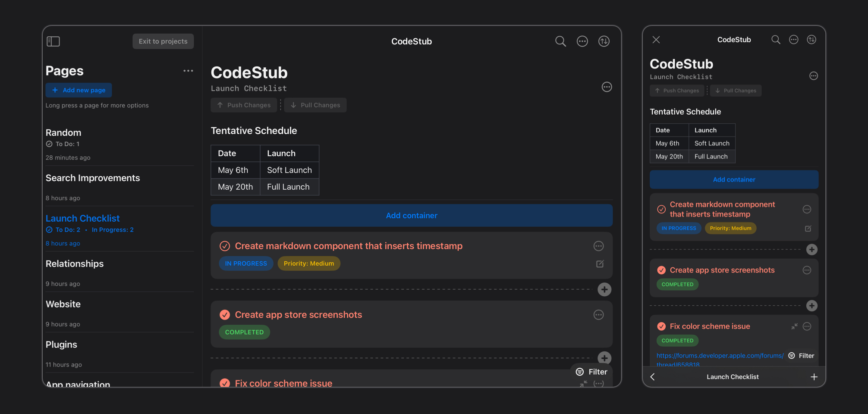Click the plus icon in the Launch Checklist bar
This screenshot has width=868, height=414.
814,376
